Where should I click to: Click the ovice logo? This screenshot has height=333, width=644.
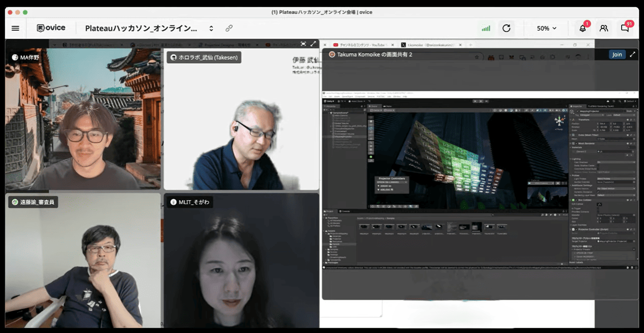click(51, 28)
